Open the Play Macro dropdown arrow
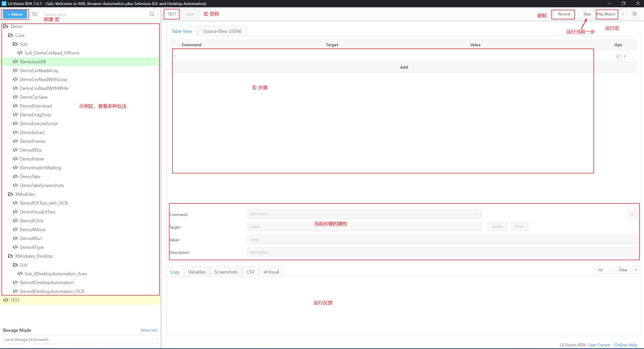Screen dimensions: 644x349 [623, 14]
